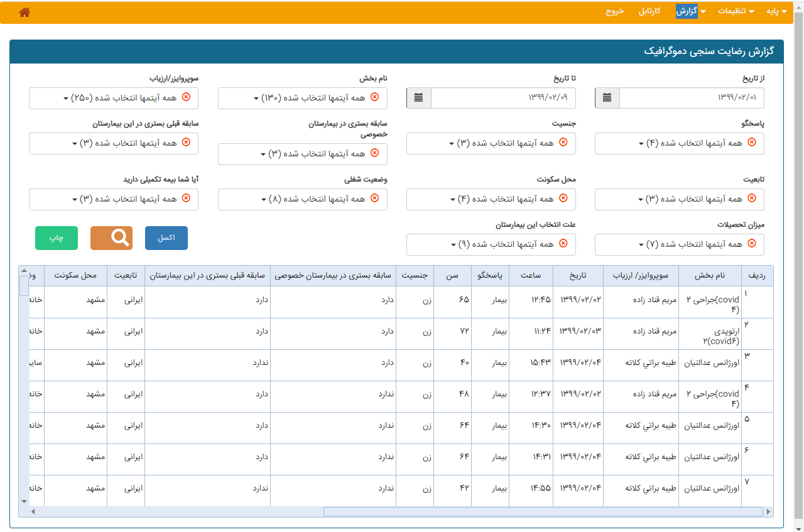Screen dimensions: 804x532
Task: Clear علت انتخاب این بیمارستان selection
Action: pyautogui.click(x=563, y=244)
